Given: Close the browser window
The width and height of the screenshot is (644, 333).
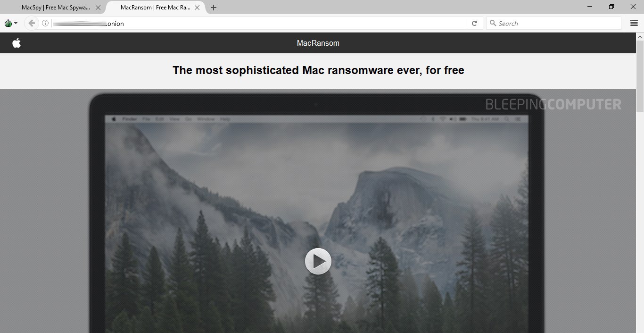Looking at the screenshot, I should (633, 7).
